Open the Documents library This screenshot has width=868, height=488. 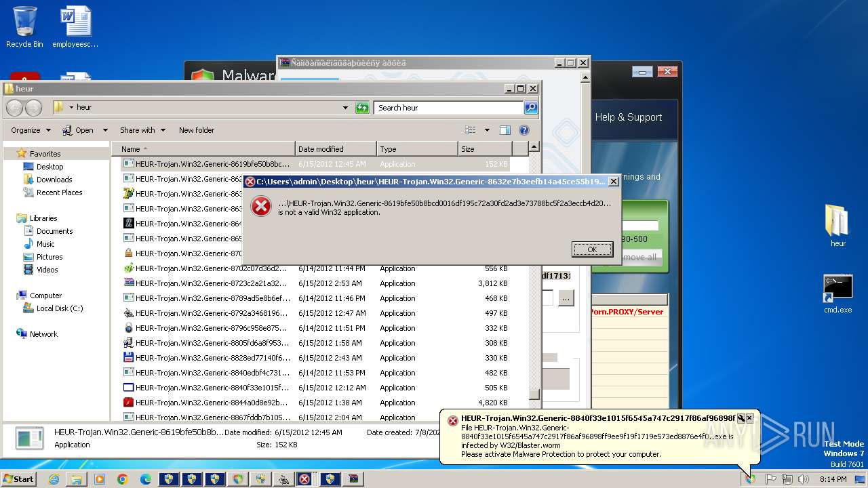(x=54, y=231)
